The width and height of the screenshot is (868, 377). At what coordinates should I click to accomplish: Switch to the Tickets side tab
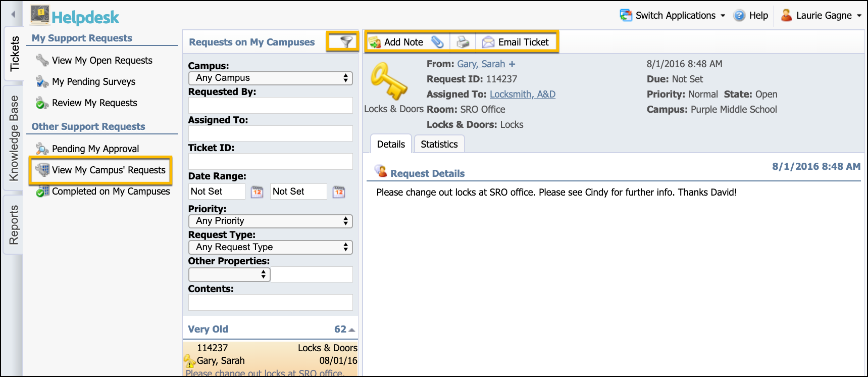pyautogui.click(x=14, y=53)
